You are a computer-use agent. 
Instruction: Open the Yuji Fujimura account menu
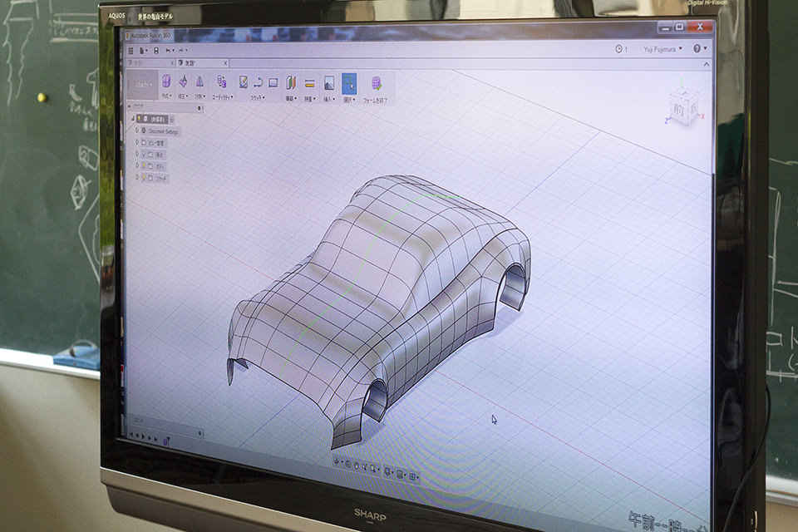tap(663, 49)
